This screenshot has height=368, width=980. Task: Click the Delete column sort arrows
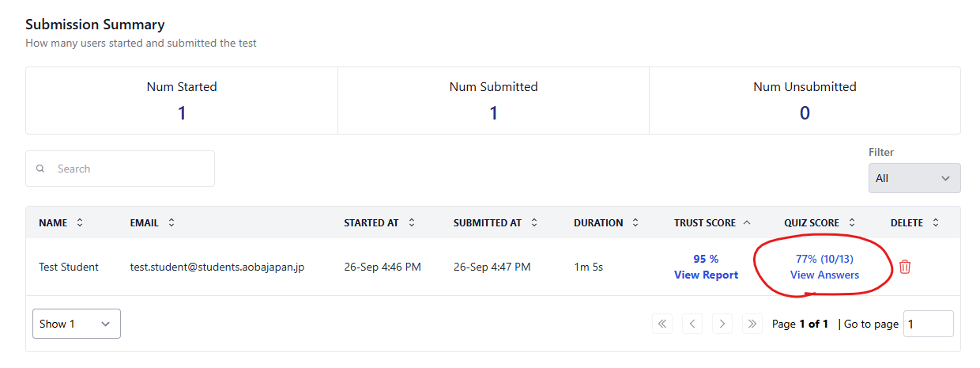[x=936, y=223]
